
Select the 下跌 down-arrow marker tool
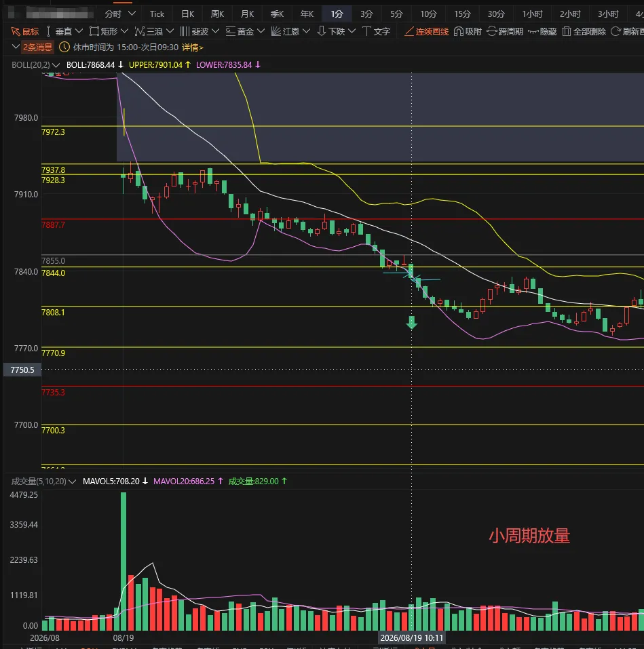point(330,31)
